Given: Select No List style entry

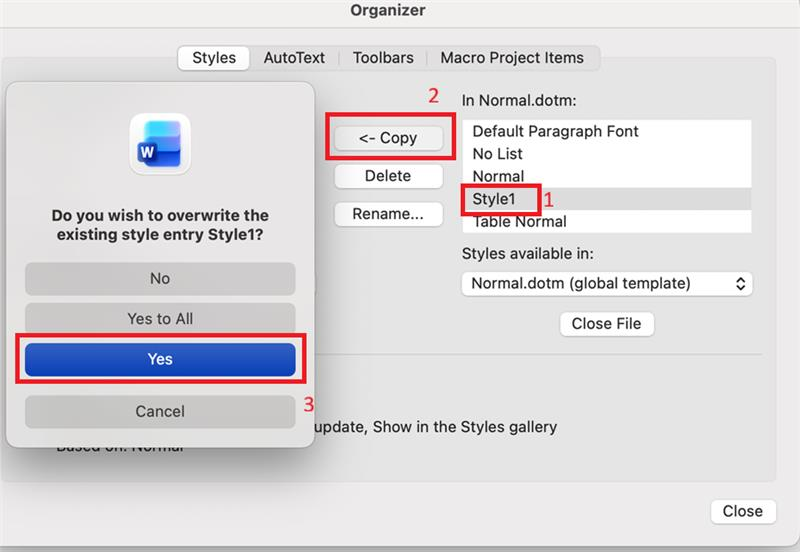Looking at the screenshot, I should [607, 154].
